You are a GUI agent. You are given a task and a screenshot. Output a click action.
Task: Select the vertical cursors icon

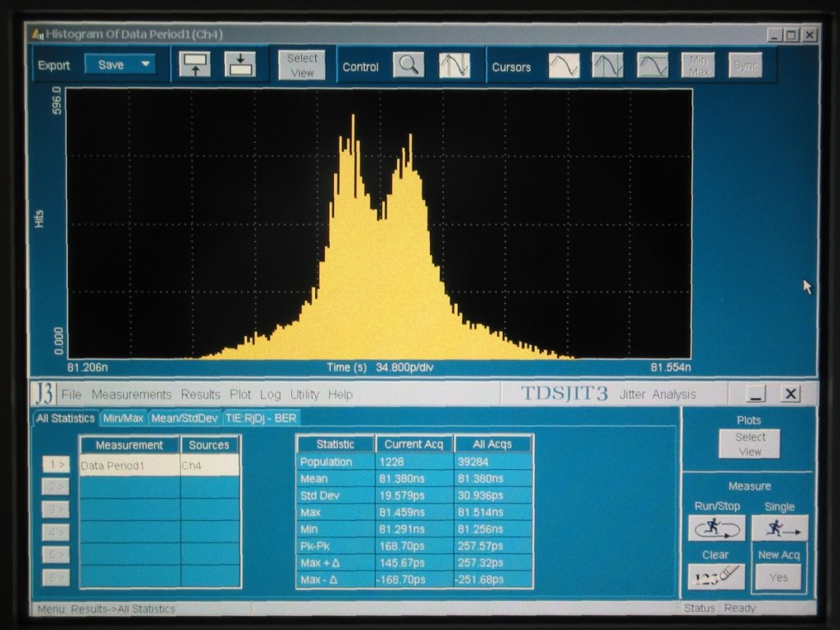coord(608,66)
